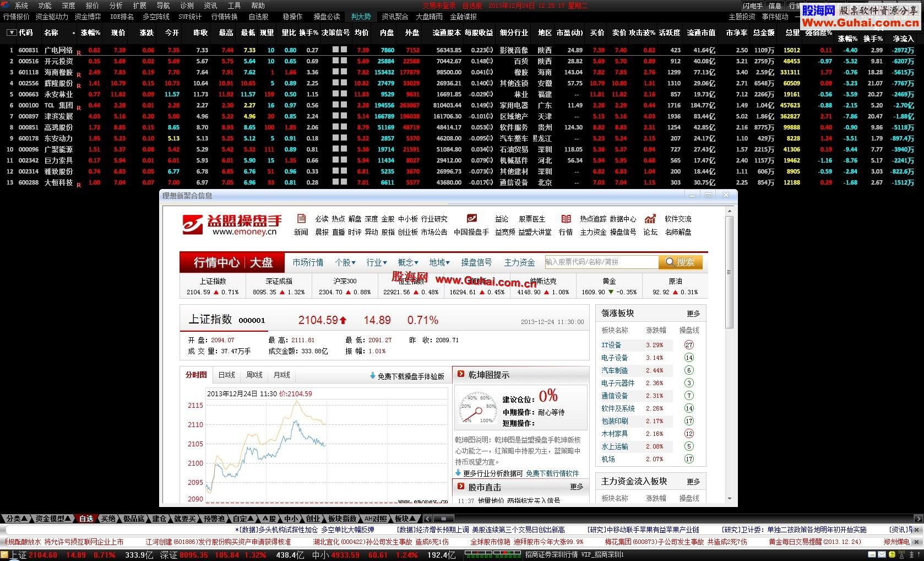Click the circled 12 icon for 木材家具
Screen dimensions: 924x561
[x=689, y=434]
